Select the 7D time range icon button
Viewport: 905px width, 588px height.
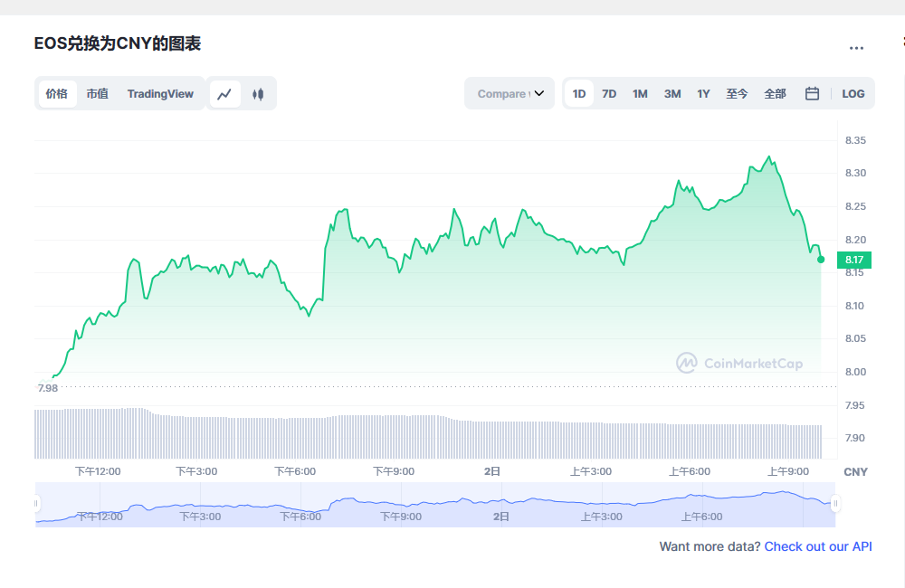609,93
